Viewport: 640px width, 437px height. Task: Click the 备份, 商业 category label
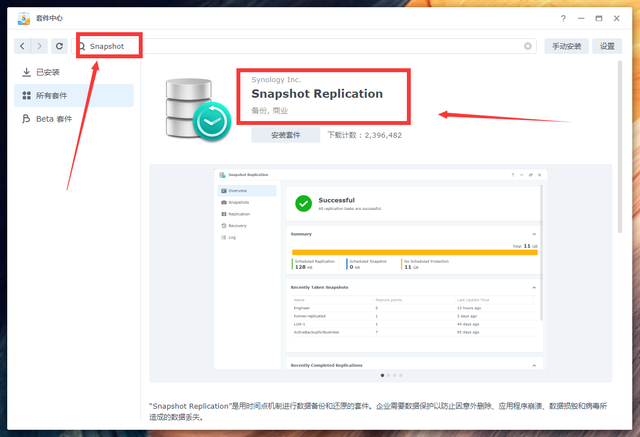click(270, 111)
